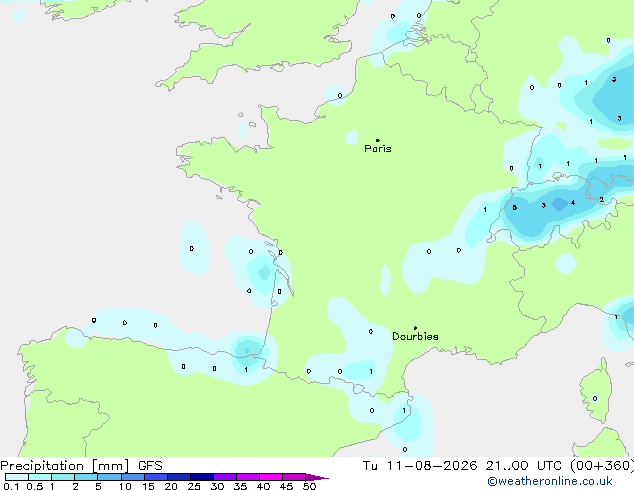Click the "Precipitation [mm] GFS" title text
634x490 pixels.
(x=81, y=466)
